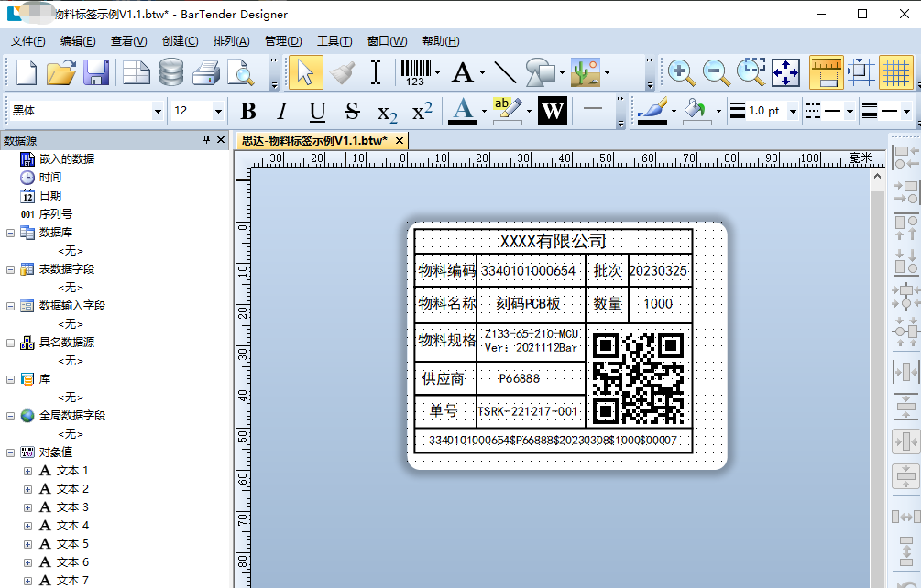Click the Zoom In magnifier
The image size is (921, 588).
pos(680,72)
